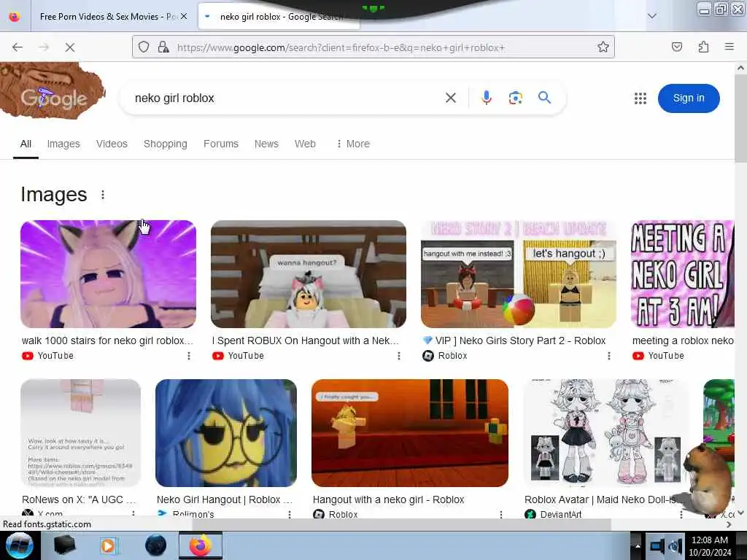Screen dimensions: 747x560
Task: View site security via the padlock icon
Action: [x=163, y=47]
